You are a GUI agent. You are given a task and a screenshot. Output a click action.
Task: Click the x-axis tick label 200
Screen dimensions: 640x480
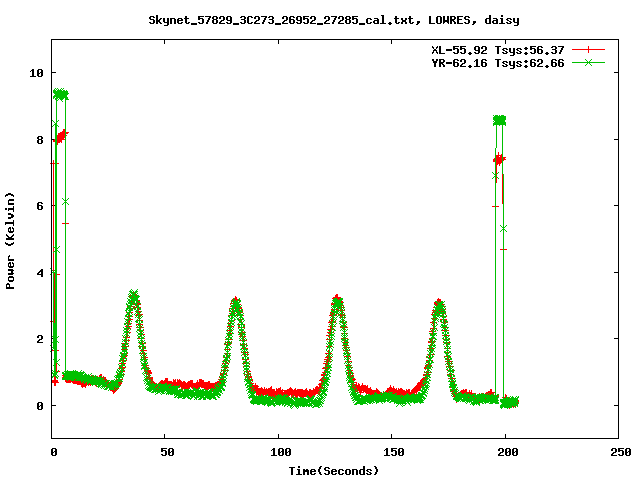(507, 452)
